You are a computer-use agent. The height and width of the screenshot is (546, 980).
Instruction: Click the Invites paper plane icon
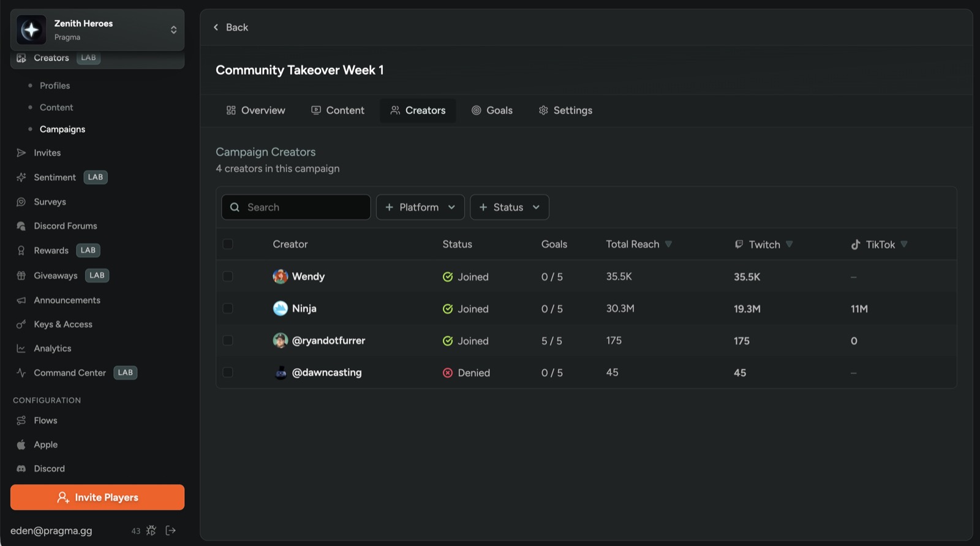[x=21, y=153]
